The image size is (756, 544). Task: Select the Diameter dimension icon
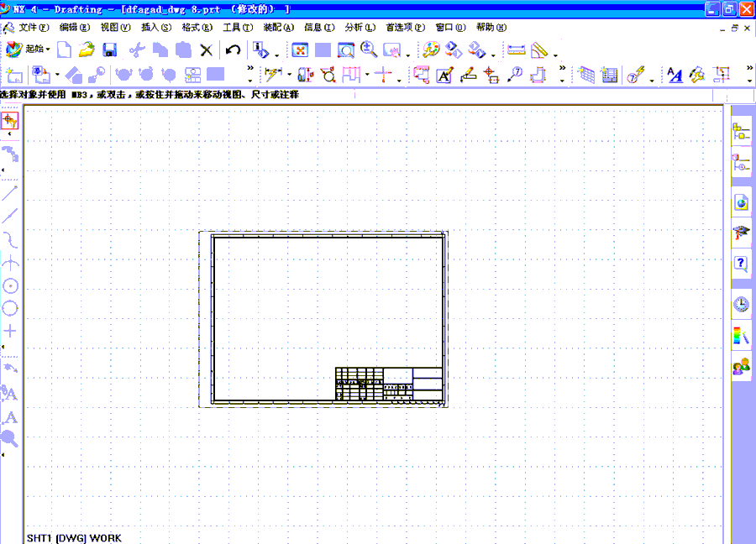(x=328, y=75)
